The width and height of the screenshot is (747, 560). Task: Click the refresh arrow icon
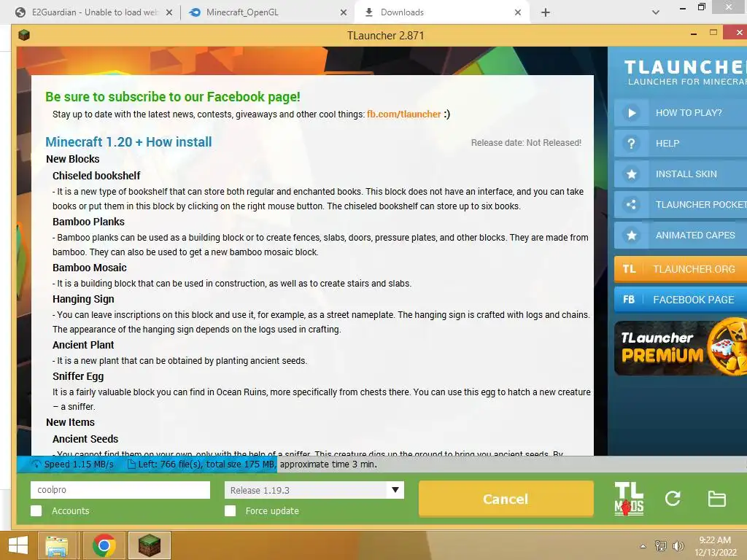pos(673,499)
